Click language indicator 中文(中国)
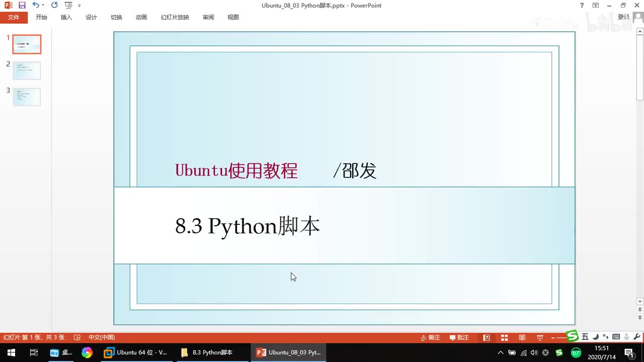644x362 pixels. 102,337
